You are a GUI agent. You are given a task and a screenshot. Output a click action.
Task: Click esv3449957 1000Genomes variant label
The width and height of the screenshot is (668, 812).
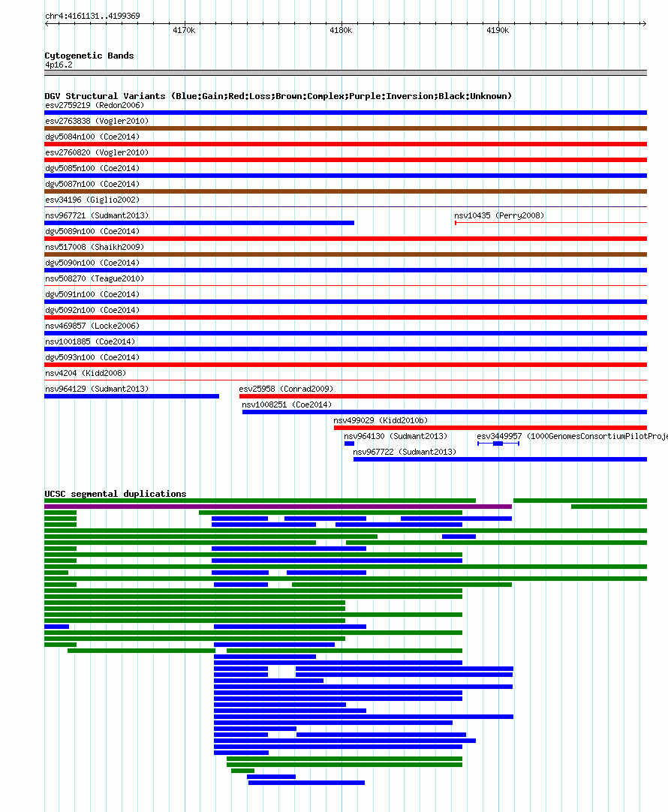572,436
